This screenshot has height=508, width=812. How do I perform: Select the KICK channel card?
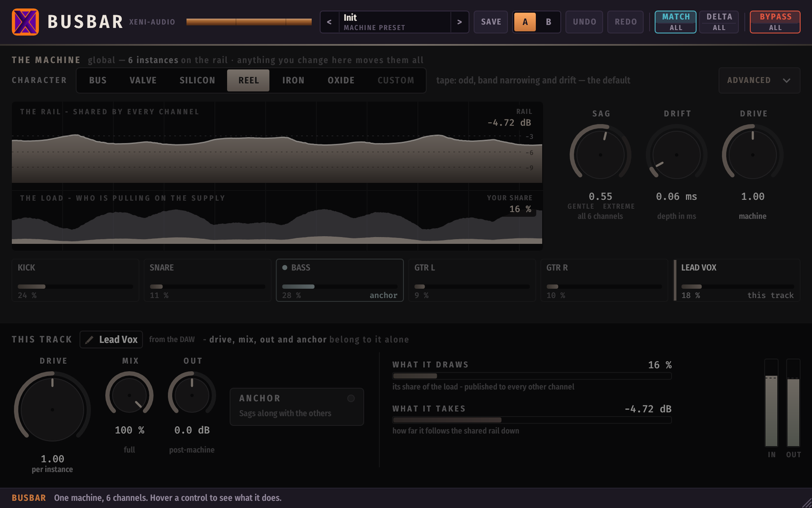(x=75, y=280)
